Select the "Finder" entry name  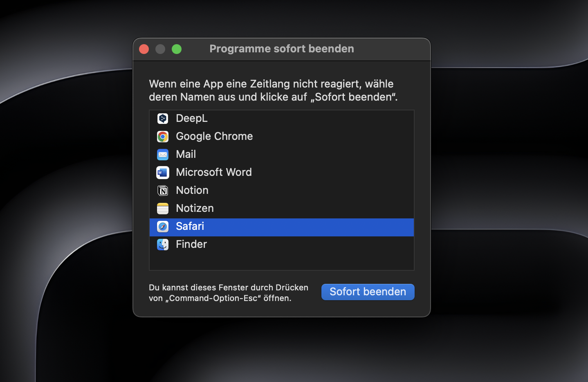191,244
